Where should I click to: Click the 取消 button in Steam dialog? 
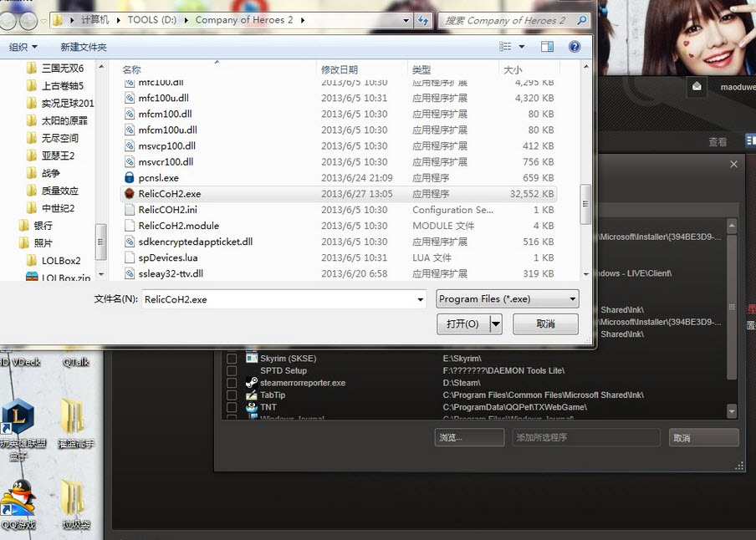pos(703,438)
